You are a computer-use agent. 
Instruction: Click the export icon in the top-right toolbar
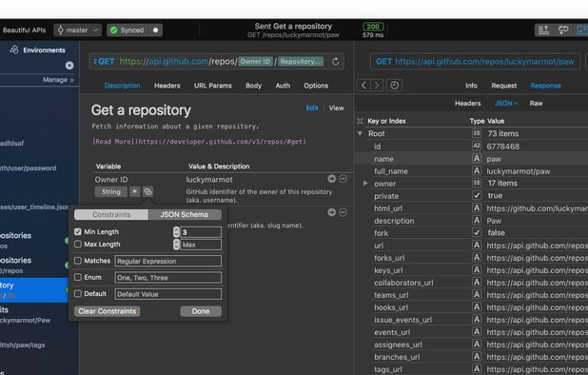(543, 30)
